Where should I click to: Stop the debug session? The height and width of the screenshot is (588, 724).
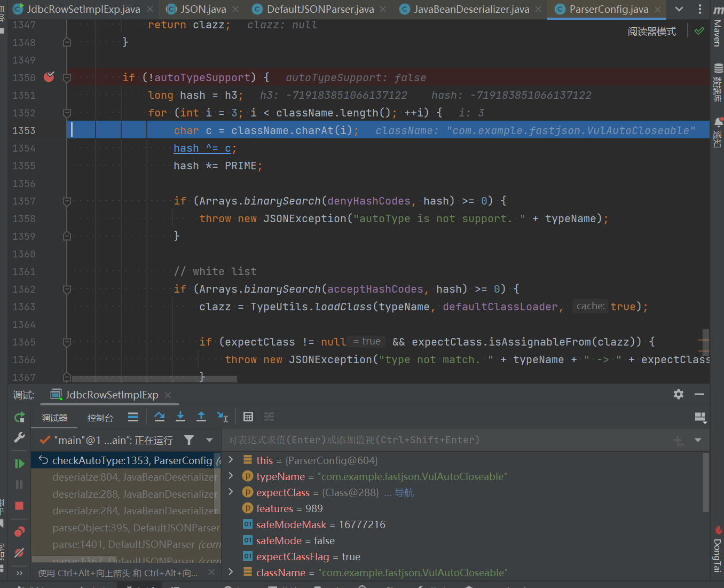click(x=19, y=506)
